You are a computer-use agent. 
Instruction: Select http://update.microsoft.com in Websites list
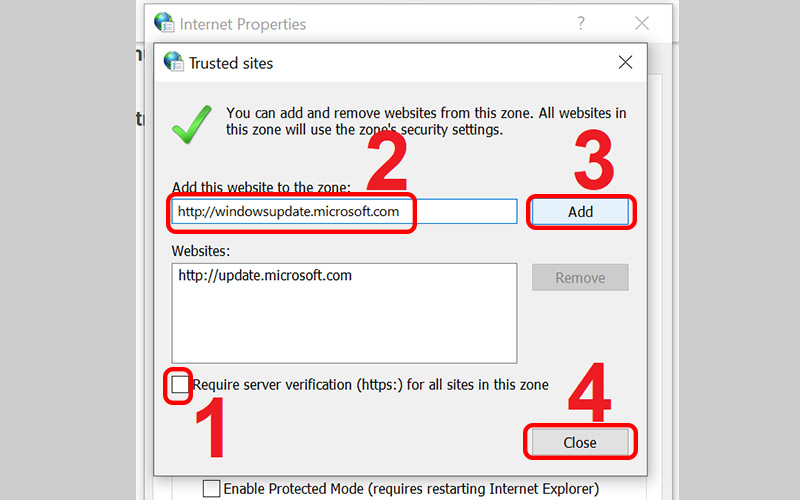click(265, 276)
